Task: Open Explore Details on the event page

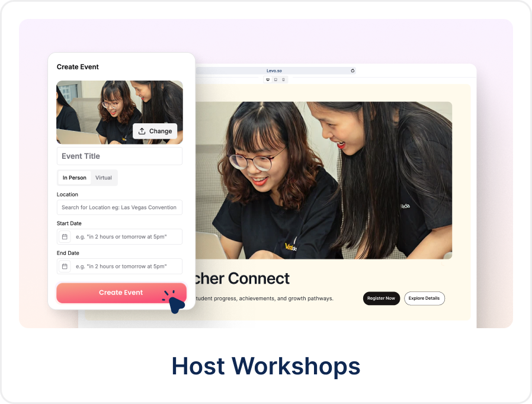Action: pos(424,298)
